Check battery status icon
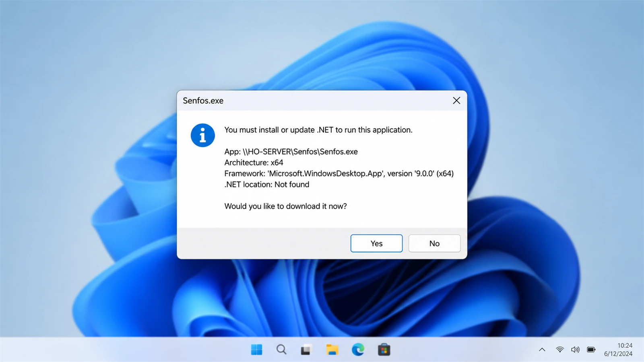This screenshot has height=362, width=644. [591, 350]
